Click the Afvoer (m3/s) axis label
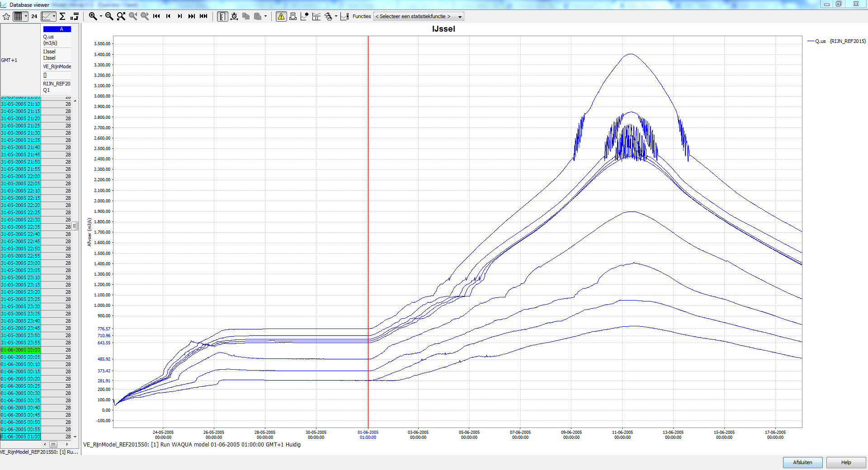Viewport: 868px width, 470px height. 89,232
